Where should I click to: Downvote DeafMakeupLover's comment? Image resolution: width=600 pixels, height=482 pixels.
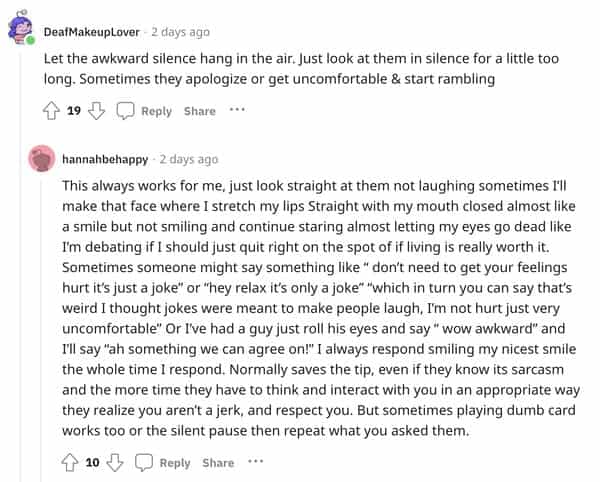click(97, 111)
